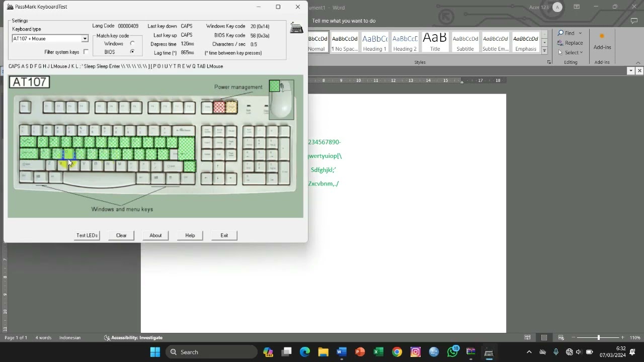Switch Word to Read Mode view
The image size is (644, 362).
tap(527, 337)
